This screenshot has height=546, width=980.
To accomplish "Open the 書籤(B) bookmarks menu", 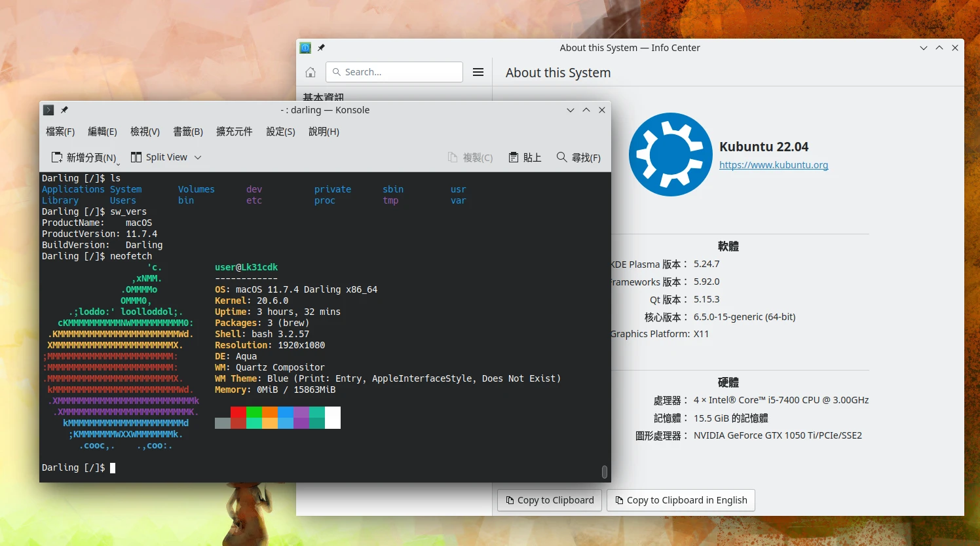I will pyautogui.click(x=188, y=132).
